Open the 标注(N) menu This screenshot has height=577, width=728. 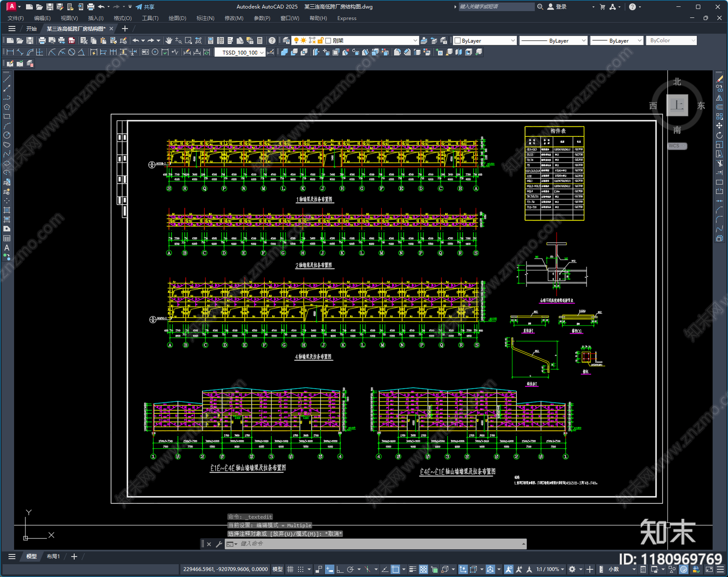tap(205, 18)
